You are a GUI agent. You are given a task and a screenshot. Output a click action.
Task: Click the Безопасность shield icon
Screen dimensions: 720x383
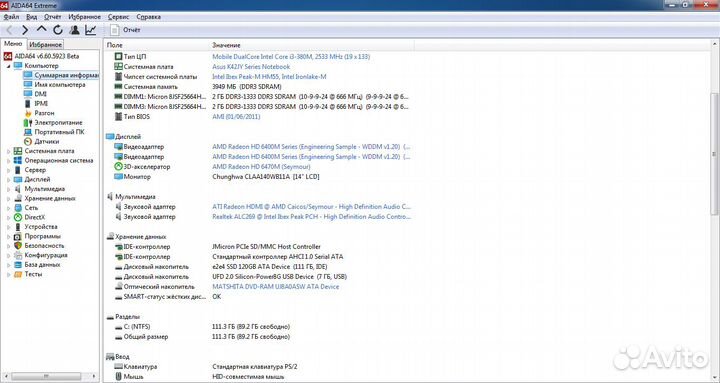(x=17, y=246)
